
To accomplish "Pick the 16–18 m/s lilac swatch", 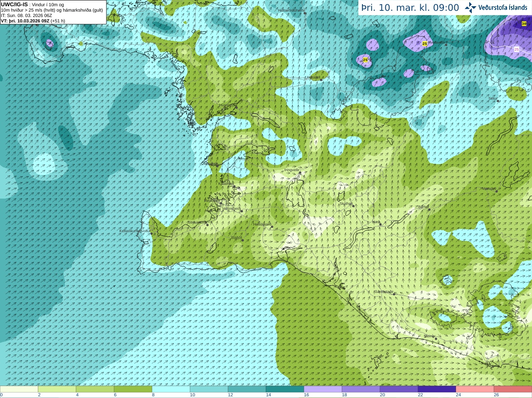I will [323, 389].
